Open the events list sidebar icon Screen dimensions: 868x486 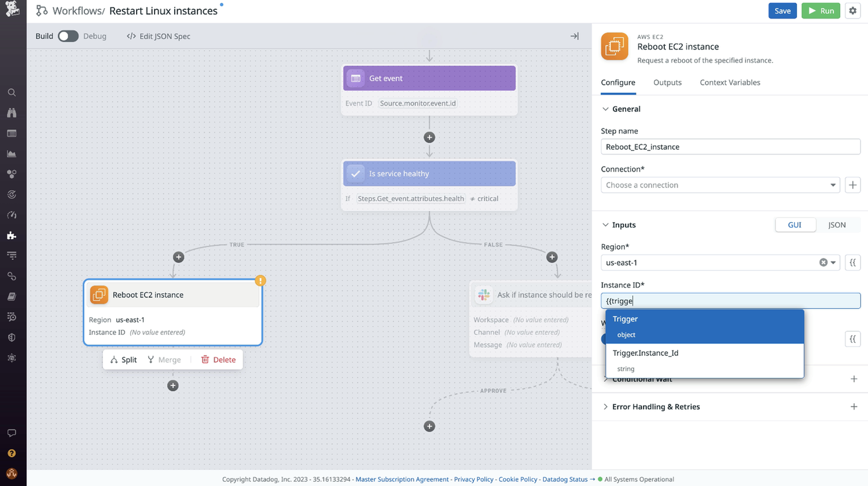(12, 133)
